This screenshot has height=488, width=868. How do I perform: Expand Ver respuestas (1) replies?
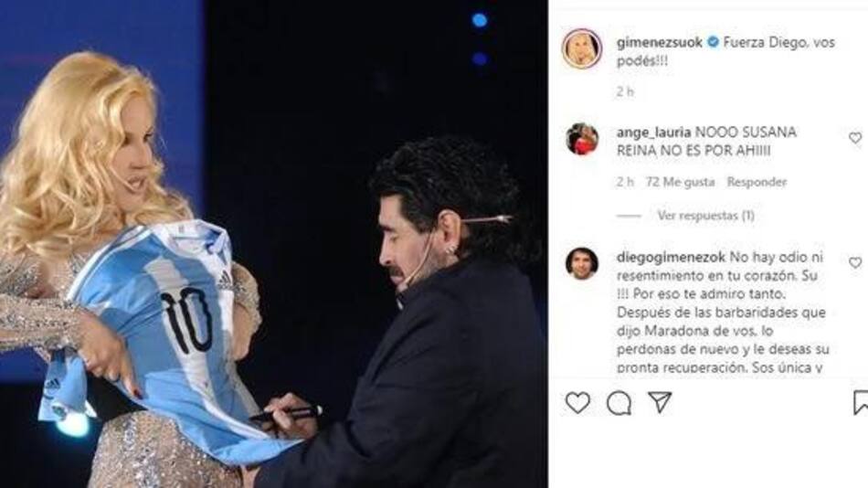705,216
